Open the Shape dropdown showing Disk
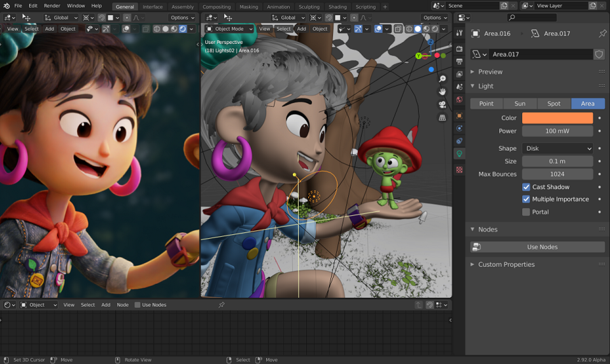Viewport: 610px width, 364px height. coord(558,148)
